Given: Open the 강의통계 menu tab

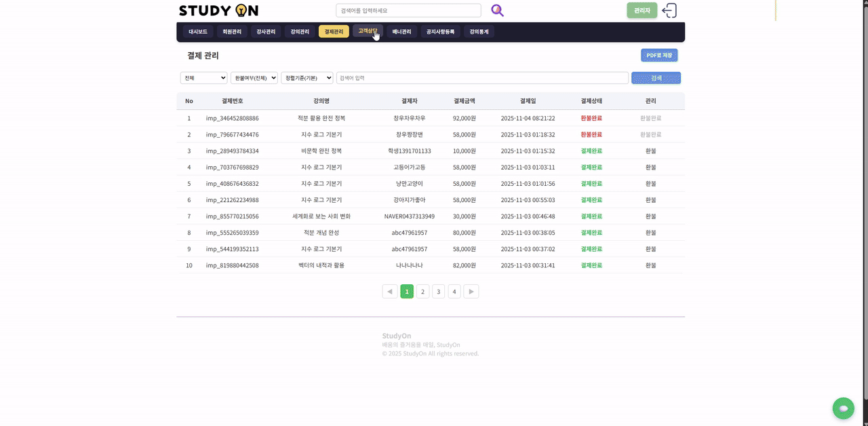Looking at the screenshot, I should point(479,32).
